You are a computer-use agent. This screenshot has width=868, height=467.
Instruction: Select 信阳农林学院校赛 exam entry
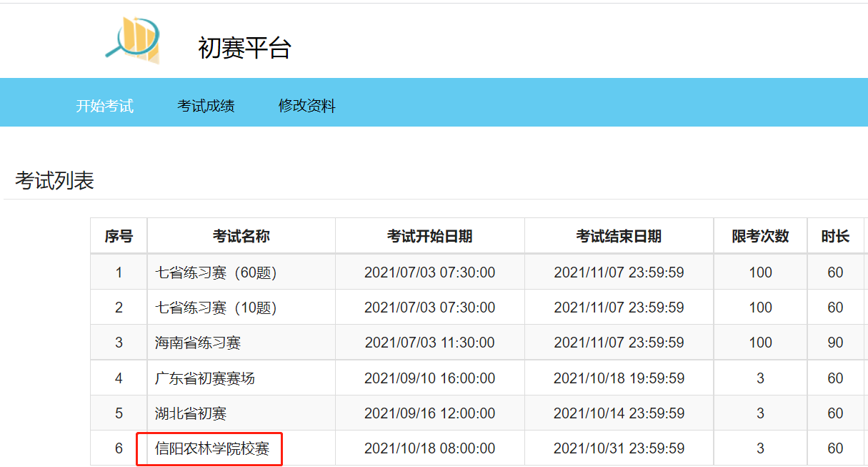pos(212,448)
